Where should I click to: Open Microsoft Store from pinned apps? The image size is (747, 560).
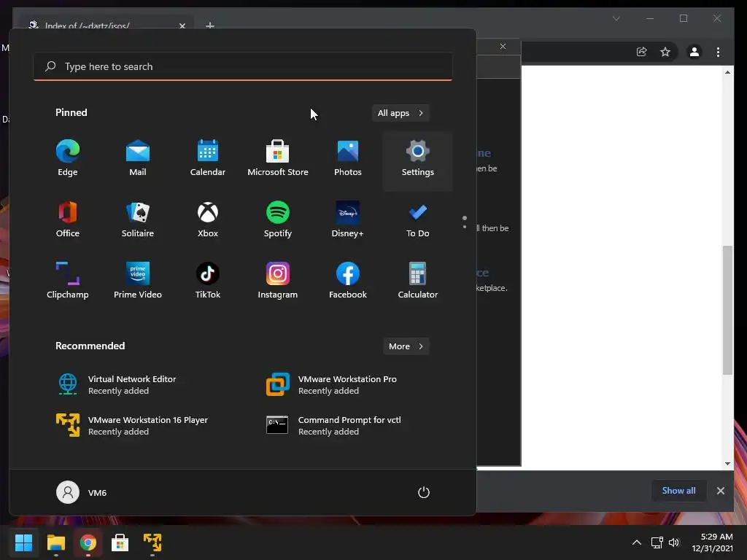tap(278, 159)
